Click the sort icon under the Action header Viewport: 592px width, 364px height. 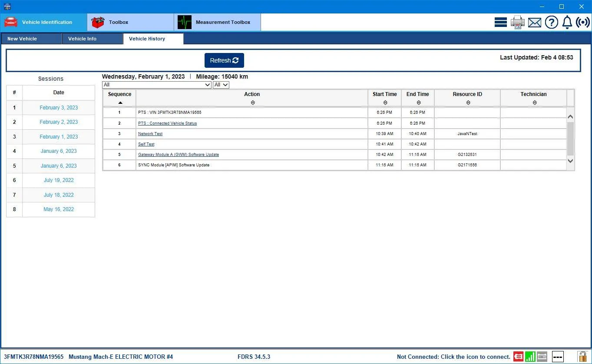pos(253,103)
